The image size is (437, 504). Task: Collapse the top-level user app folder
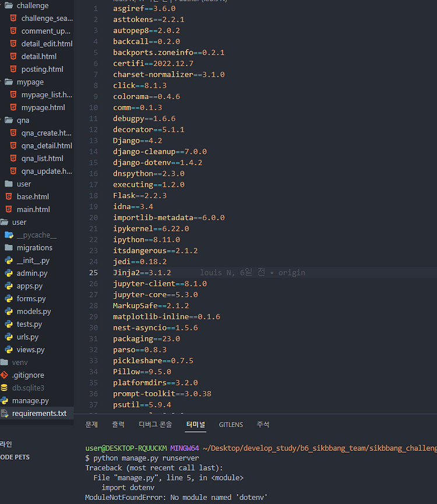click(x=19, y=222)
